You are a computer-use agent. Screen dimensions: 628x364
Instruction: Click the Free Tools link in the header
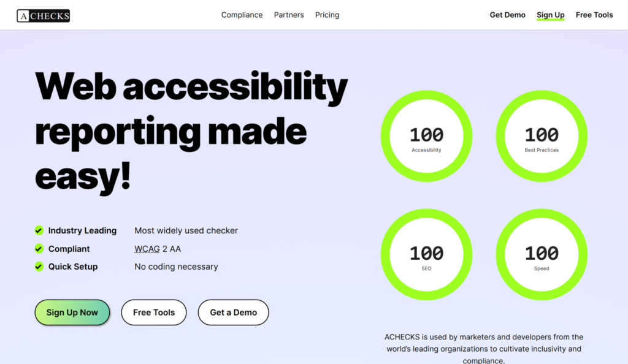click(594, 15)
